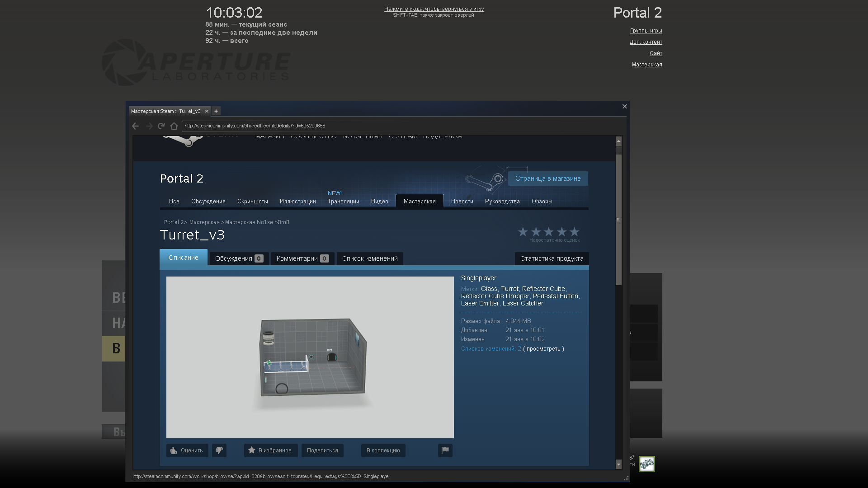Click the Turret tag link
The width and height of the screenshot is (868, 488).
pyautogui.click(x=509, y=289)
